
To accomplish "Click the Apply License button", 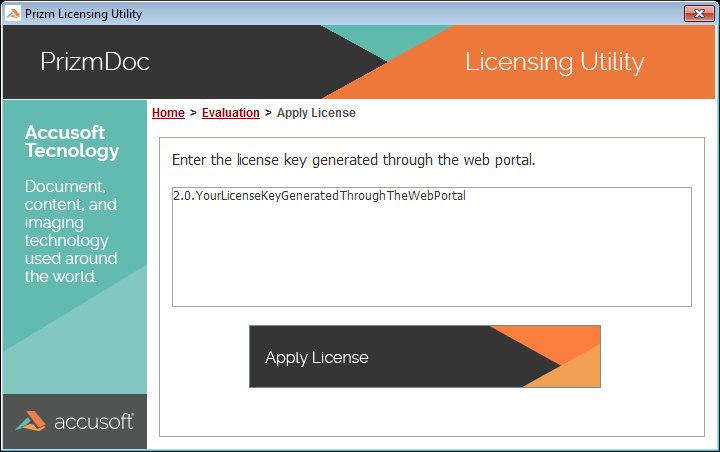I will click(x=425, y=356).
